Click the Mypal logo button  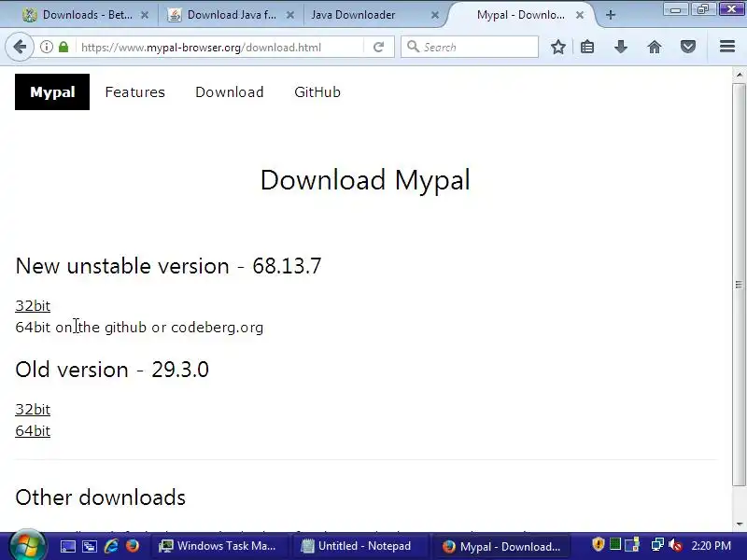(52, 91)
